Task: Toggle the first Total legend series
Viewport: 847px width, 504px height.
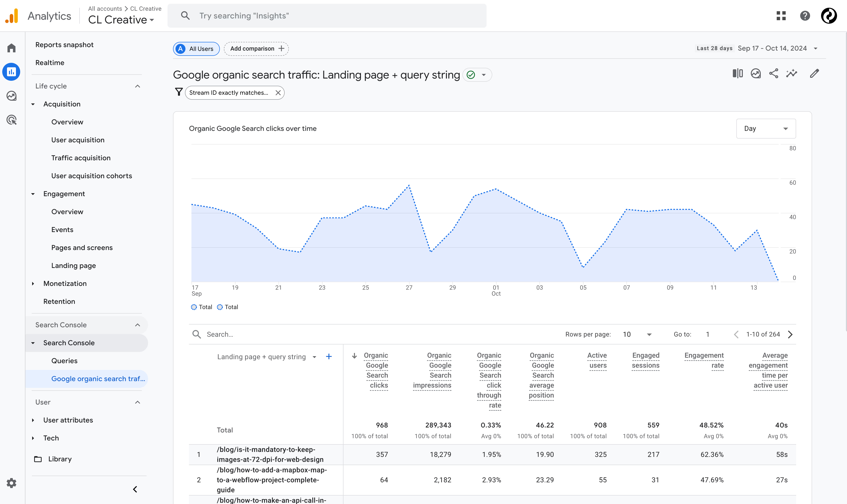Action: coord(201,307)
